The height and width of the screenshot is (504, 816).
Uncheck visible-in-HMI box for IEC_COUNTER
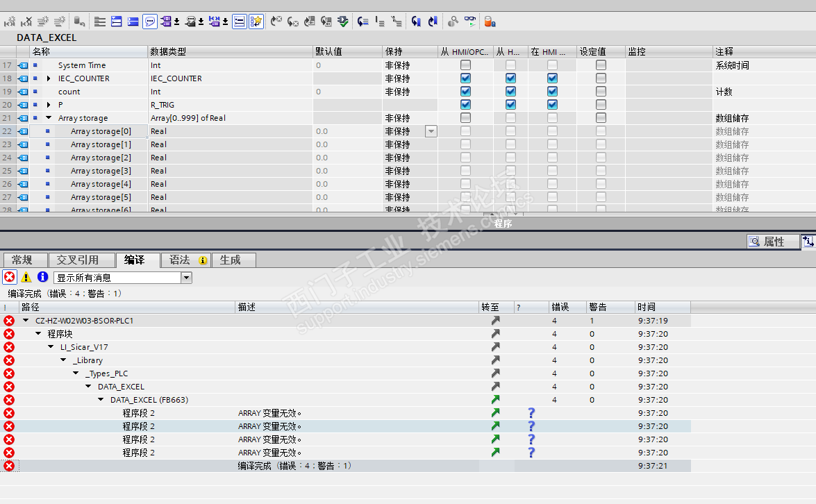click(x=552, y=78)
